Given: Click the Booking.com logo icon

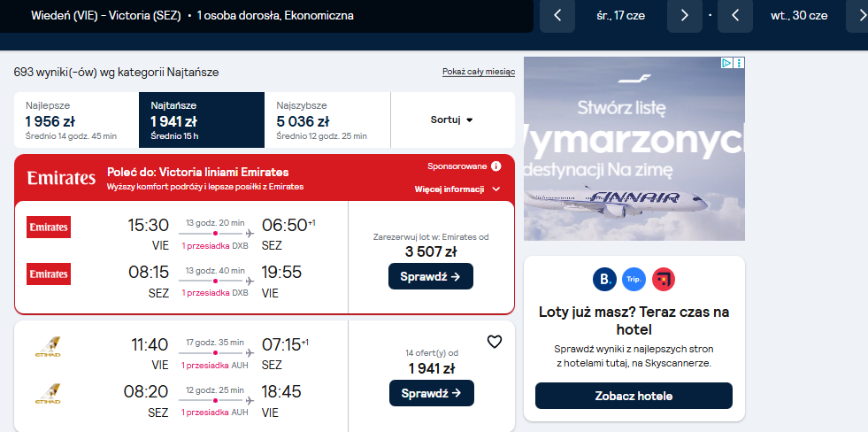Looking at the screenshot, I should point(604,279).
